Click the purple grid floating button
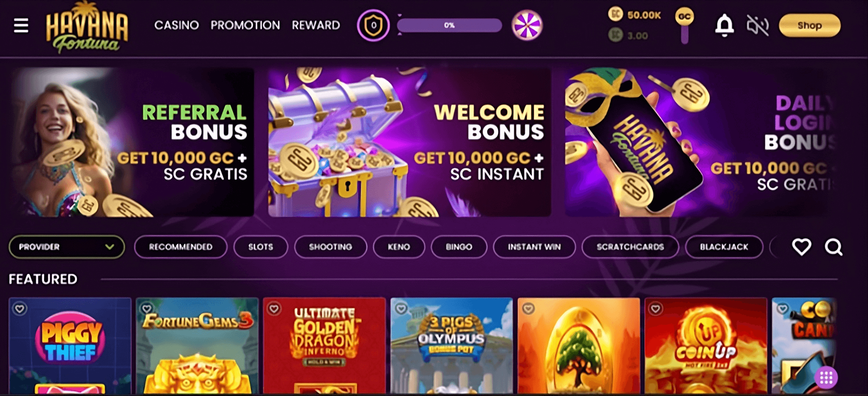 (x=826, y=378)
